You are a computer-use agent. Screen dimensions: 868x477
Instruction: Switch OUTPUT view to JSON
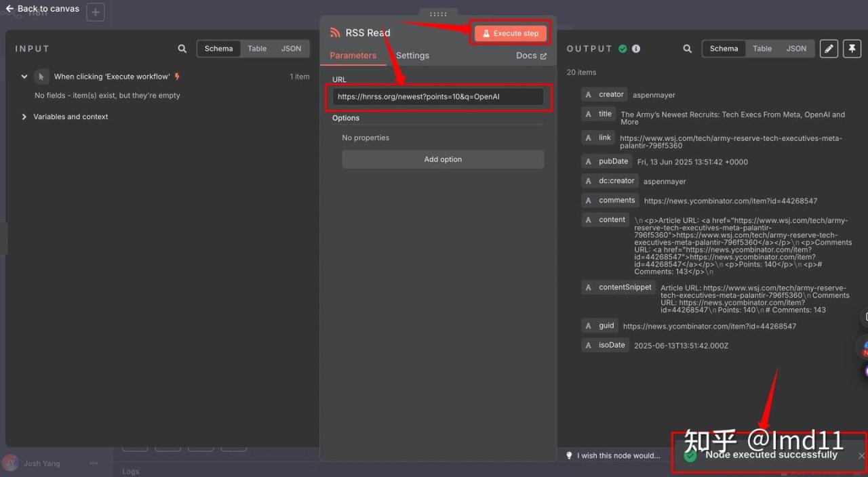click(x=796, y=49)
